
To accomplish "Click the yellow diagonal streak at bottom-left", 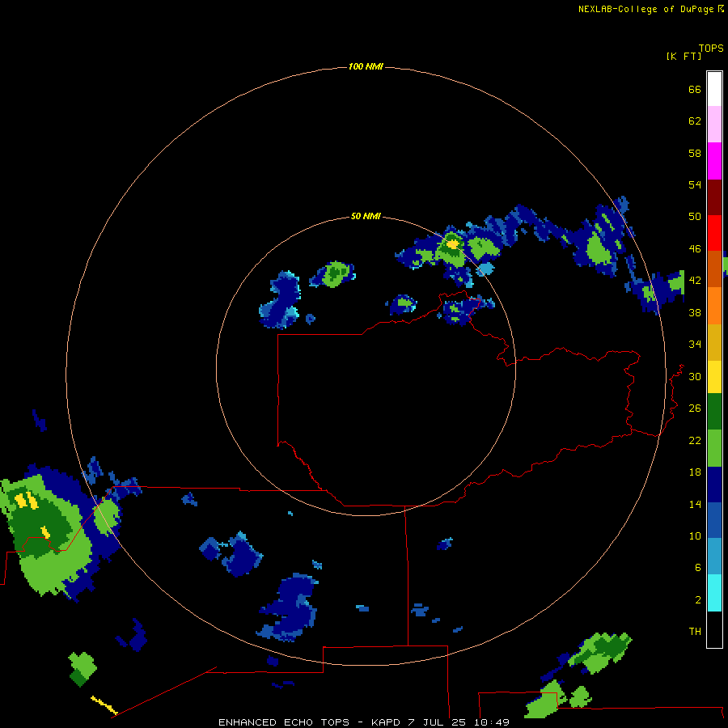I will [x=104, y=705].
